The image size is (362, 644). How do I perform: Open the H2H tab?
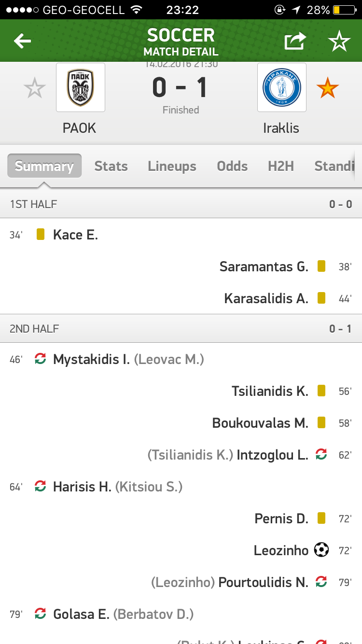[281, 166]
